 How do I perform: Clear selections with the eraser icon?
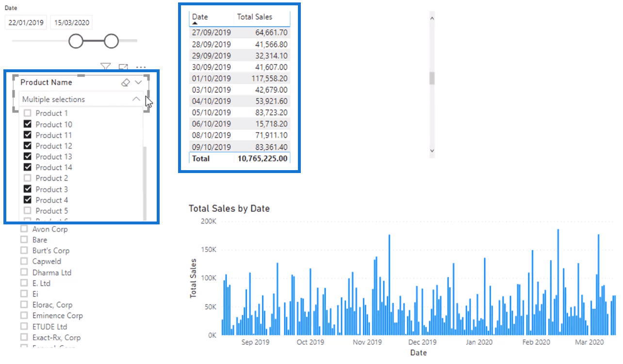point(125,82)
